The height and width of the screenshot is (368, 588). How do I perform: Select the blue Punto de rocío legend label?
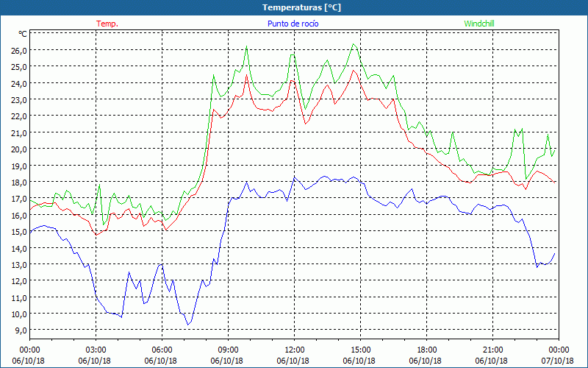293,24
